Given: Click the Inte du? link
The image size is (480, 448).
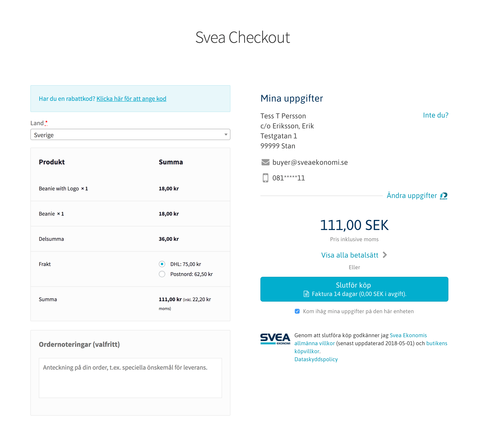Looking at the screenshot, I should click(435, 115).
